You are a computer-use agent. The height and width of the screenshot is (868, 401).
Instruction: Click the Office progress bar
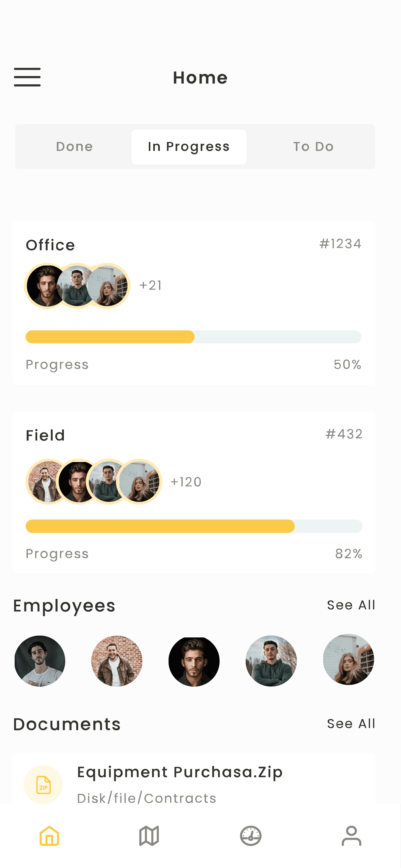[x=193, y=337]
